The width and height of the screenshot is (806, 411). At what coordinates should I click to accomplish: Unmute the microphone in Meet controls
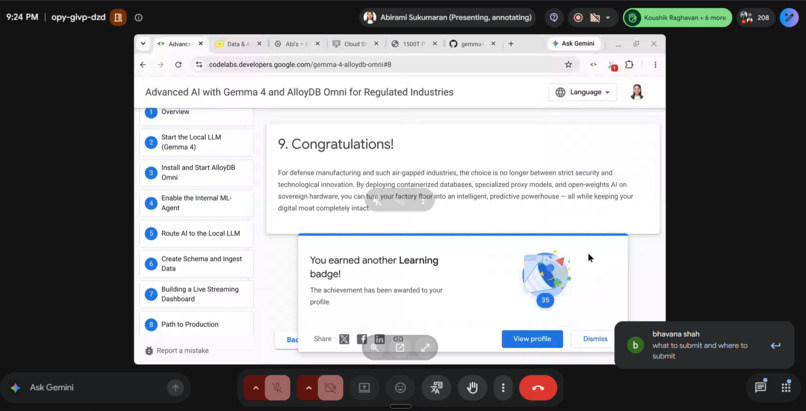pyautogui.click(x=278, y=388)
